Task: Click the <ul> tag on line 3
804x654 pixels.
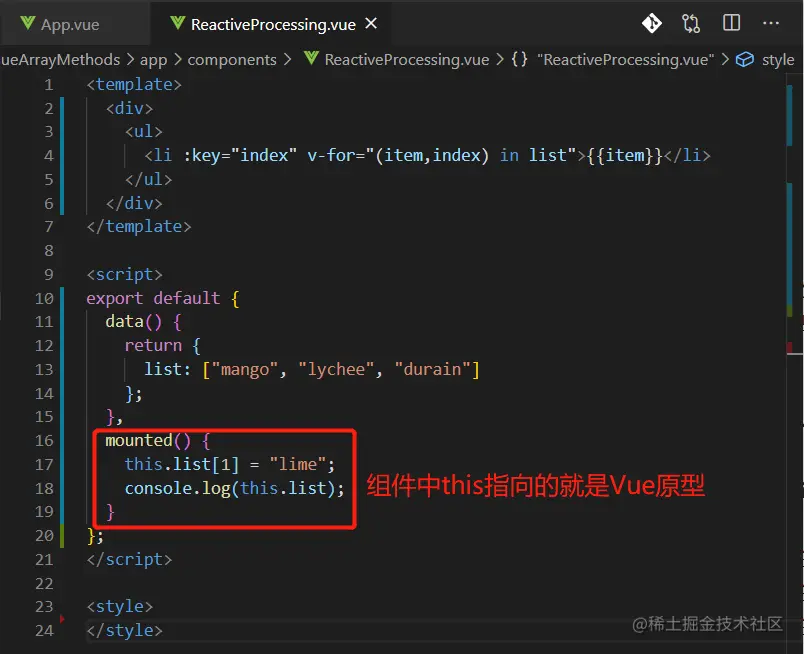Action: [144, 132]
